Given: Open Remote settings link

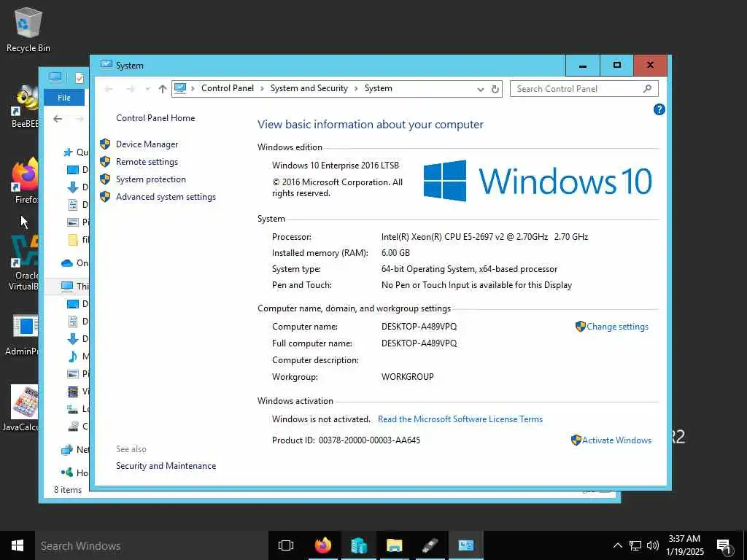Looking at the screenshot, I should (x=147, y=162).
